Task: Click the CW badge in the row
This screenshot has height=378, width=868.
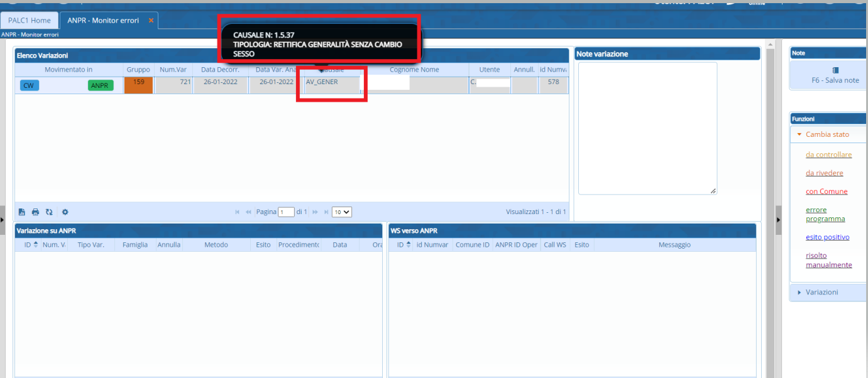Action: (x=29, y=85)
